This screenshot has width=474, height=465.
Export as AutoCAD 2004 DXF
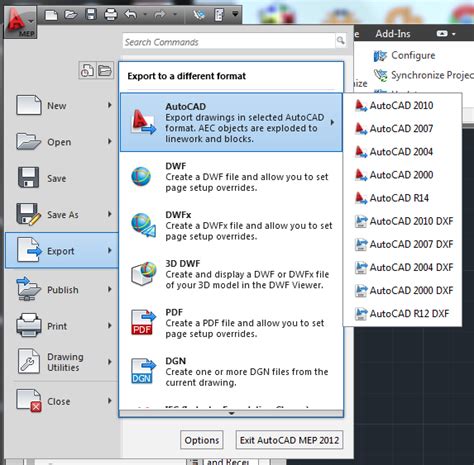(402, 267)
